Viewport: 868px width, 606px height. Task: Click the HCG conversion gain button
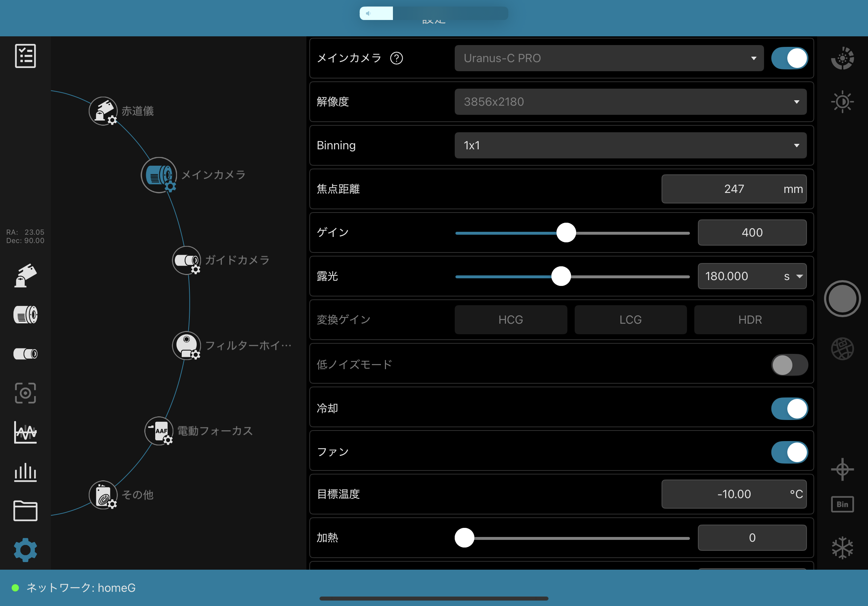pyautogui.click(x=510, y=320)
